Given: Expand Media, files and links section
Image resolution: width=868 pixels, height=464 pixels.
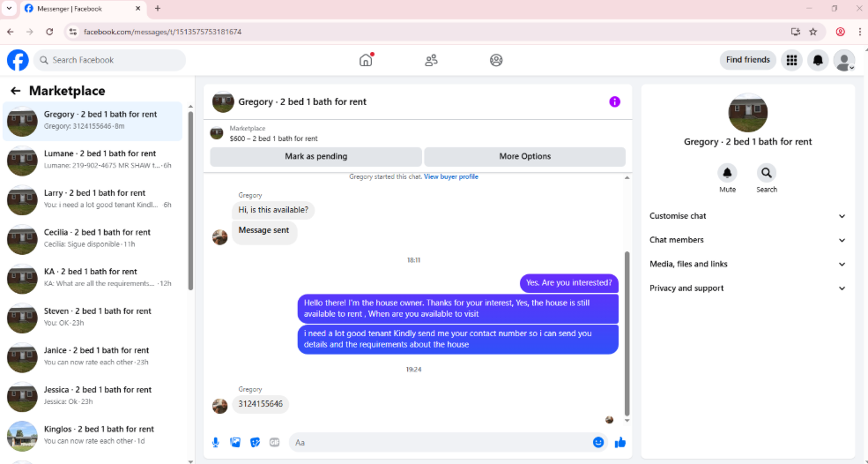Looking at the screenshot, I should [x=747, y=265].
